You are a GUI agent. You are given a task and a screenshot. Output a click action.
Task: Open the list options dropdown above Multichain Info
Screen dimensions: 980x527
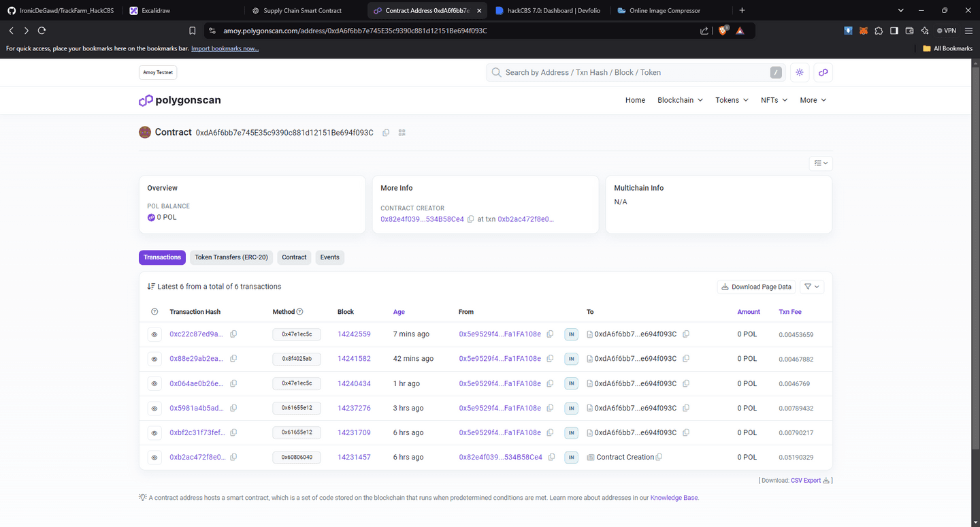[821, 163]
